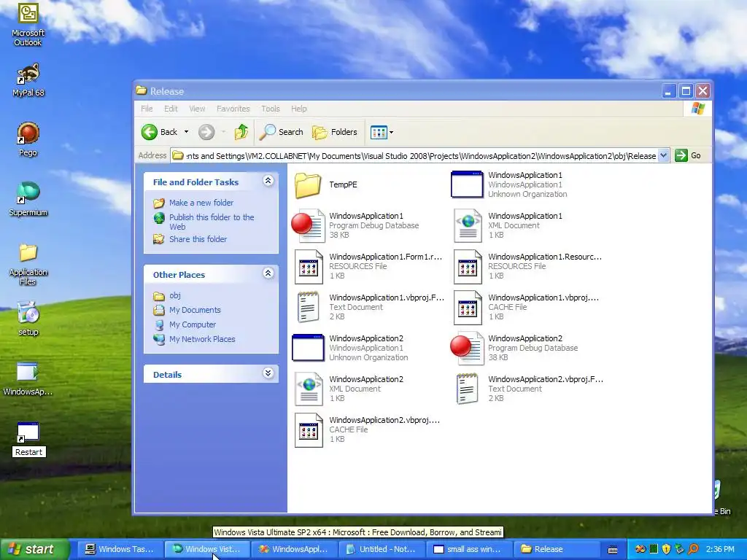Select the Supermium desktop icon

point(28,199)
